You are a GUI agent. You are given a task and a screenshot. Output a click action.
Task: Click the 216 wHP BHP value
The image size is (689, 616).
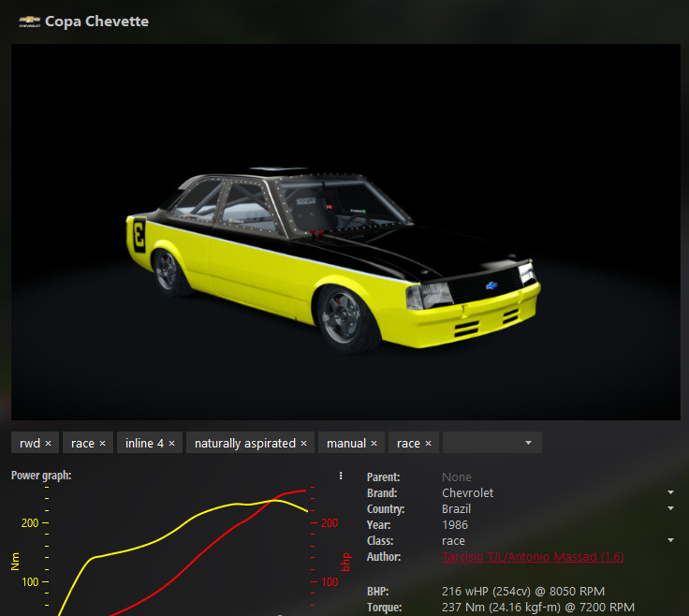pyautogui.click(x=523, y=592)
